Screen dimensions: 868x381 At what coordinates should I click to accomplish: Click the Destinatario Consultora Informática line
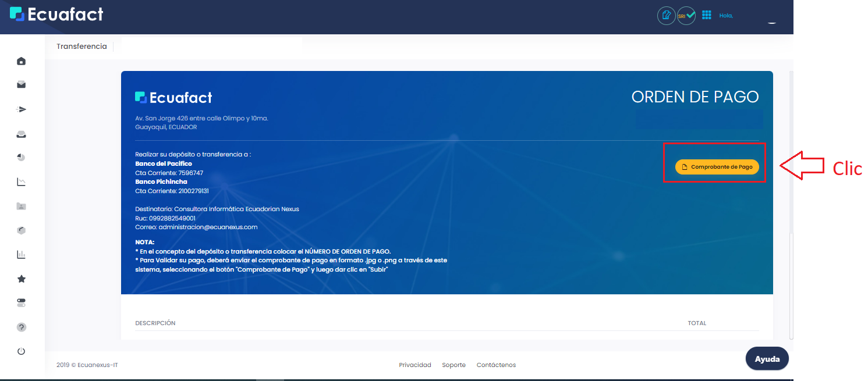click(x=217, y=209)
